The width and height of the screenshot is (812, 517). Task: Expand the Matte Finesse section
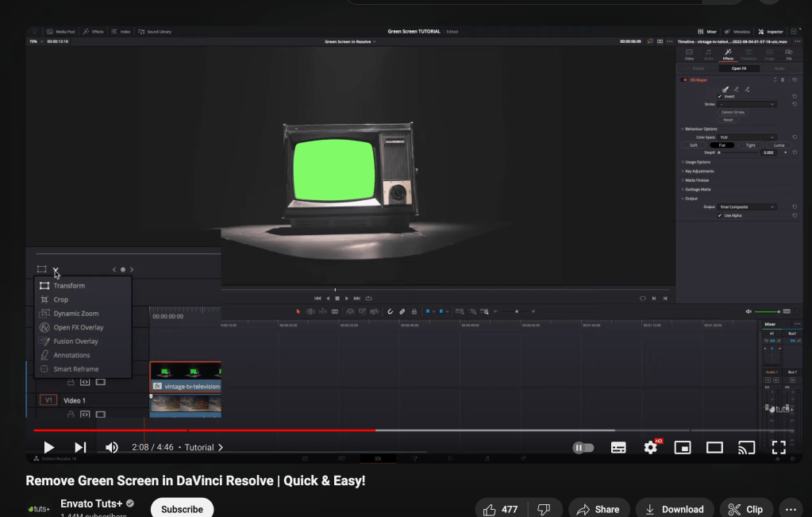coord(695,180)
